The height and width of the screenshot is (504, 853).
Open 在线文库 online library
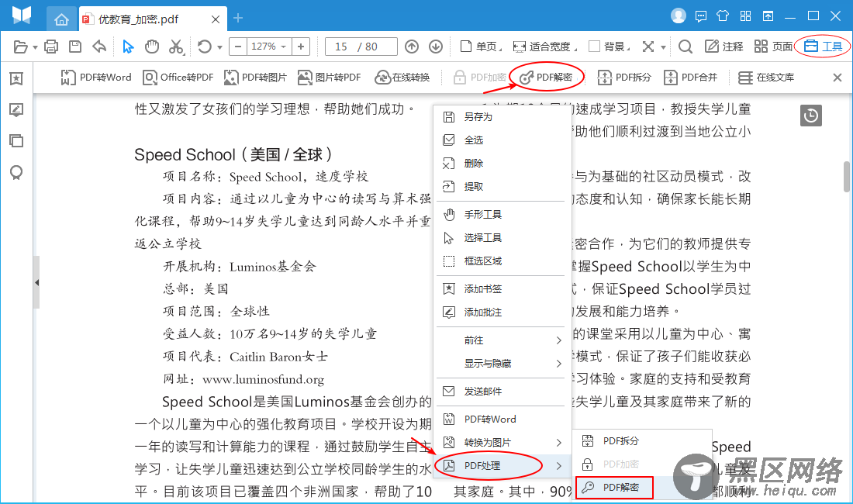pos(766,78)
